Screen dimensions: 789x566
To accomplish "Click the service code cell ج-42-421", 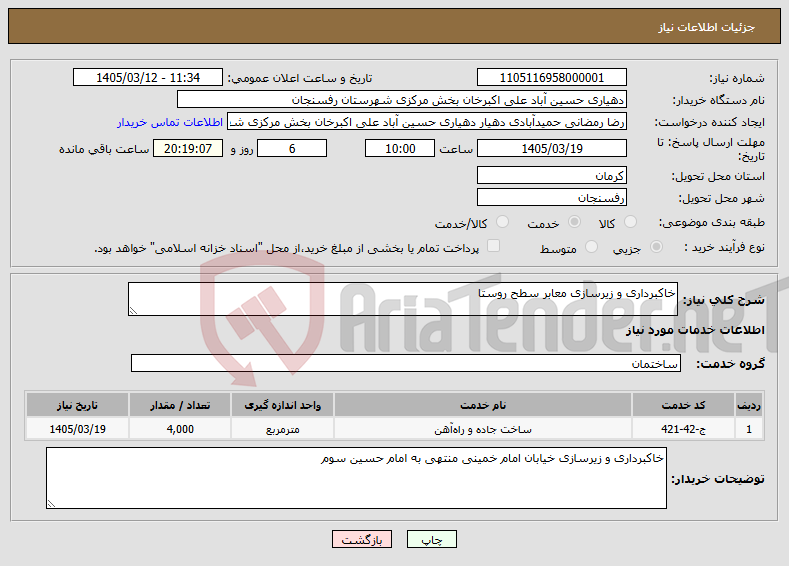I will point(683,429).
